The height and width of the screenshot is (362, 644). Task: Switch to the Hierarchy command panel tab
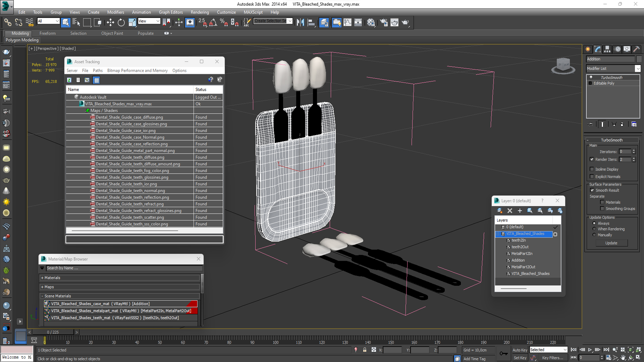[607, 49]
